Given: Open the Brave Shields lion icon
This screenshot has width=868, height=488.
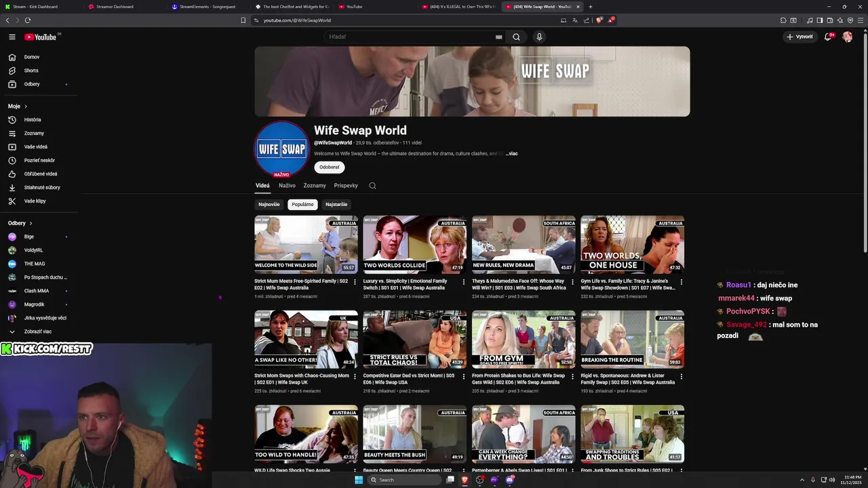Looking at the screenshot, I should pos(599,20).
